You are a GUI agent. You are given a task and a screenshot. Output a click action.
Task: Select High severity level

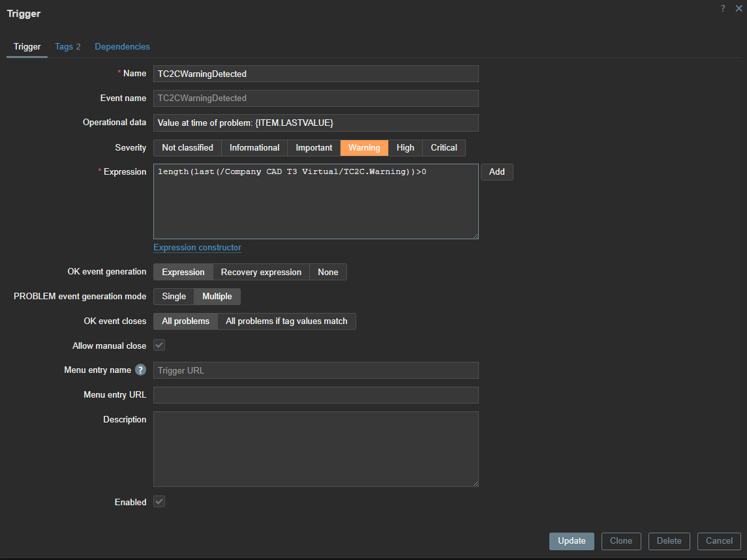point(405,148)
